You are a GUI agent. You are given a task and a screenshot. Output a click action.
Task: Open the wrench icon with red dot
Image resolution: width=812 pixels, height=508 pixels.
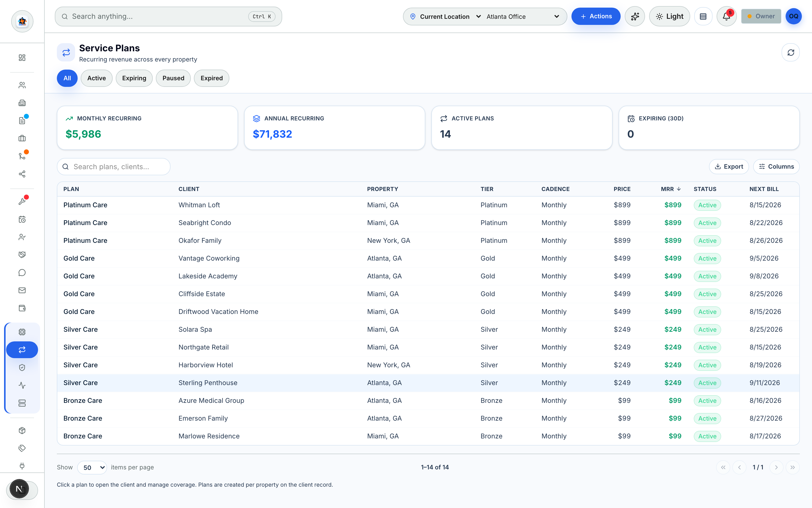22,202
